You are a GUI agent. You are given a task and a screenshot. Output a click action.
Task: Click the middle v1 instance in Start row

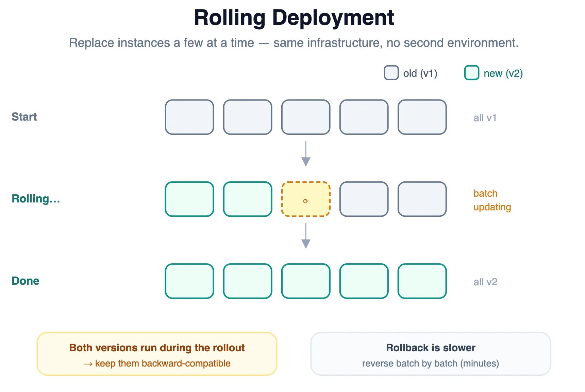[x=306, y=117]
